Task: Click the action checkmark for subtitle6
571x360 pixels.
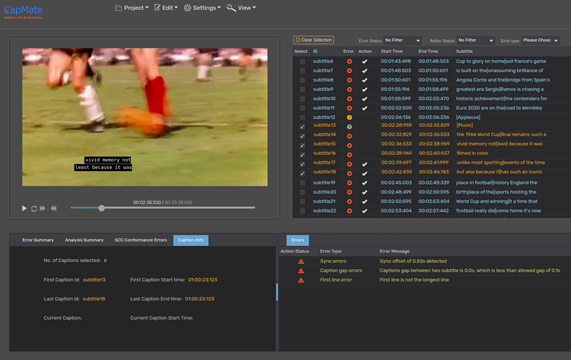Action: 365,62
